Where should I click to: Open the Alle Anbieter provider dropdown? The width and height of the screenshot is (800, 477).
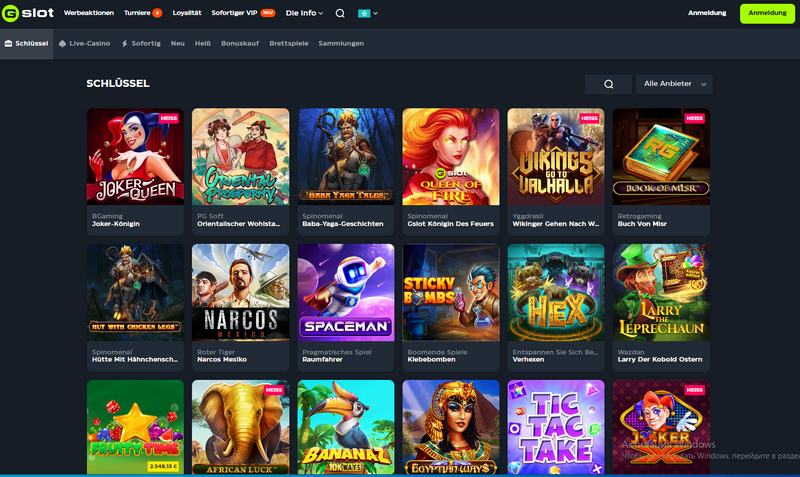click(674, 84)
